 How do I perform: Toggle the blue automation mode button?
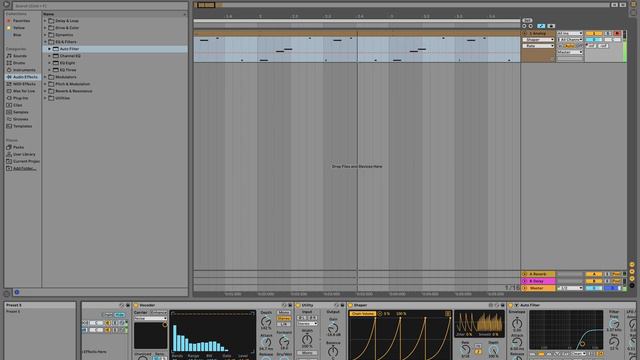541,26
